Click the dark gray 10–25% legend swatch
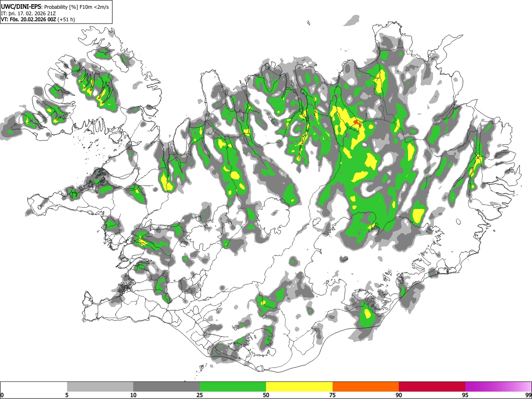The height and width of the screenshot is (399, 532). pos(167,387)
